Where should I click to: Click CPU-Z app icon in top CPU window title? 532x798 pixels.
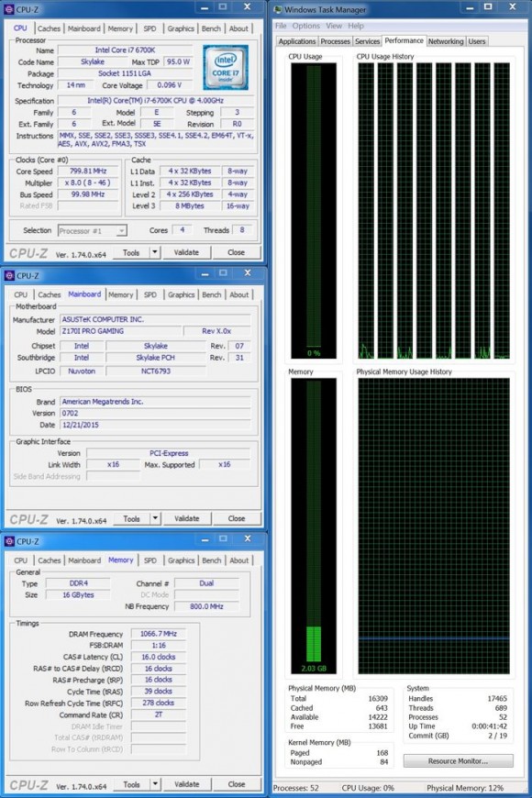point(9,9)
